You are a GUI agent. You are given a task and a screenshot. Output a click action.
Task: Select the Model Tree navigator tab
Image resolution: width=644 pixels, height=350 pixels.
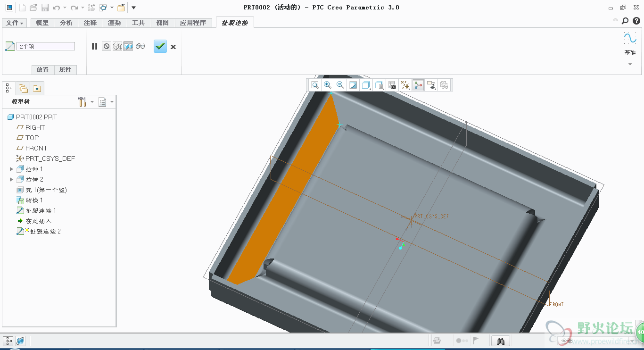[x=9, y=88]
